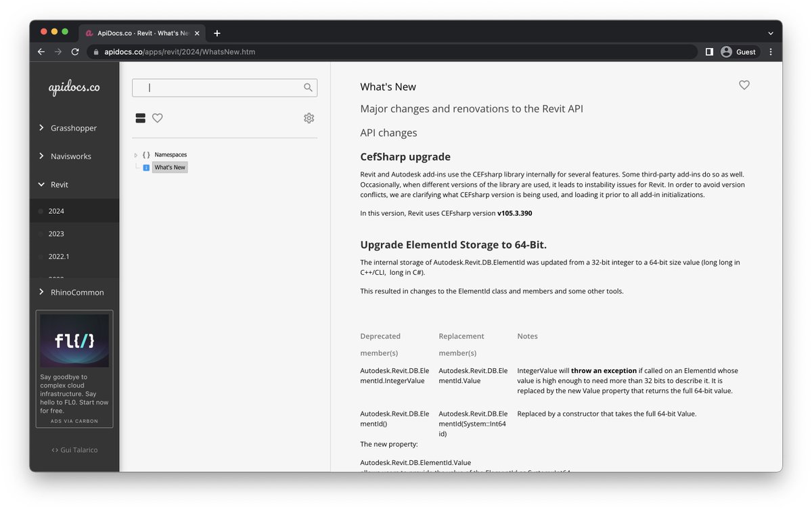Click the Notes column header

527,336
